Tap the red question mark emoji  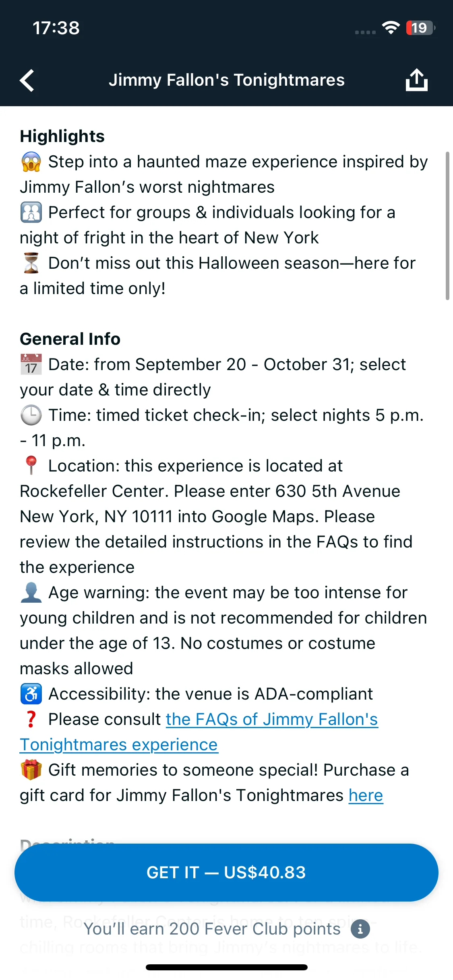(x=31, y=719)
